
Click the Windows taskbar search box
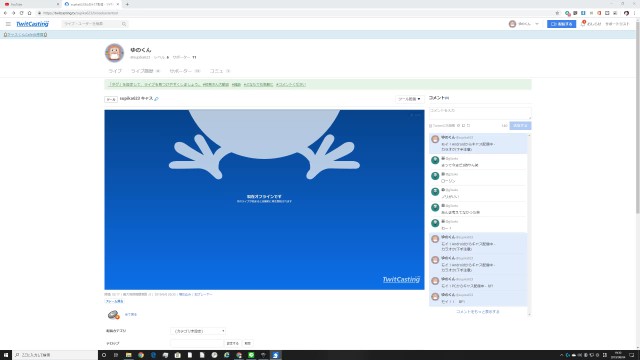(55, 355)
